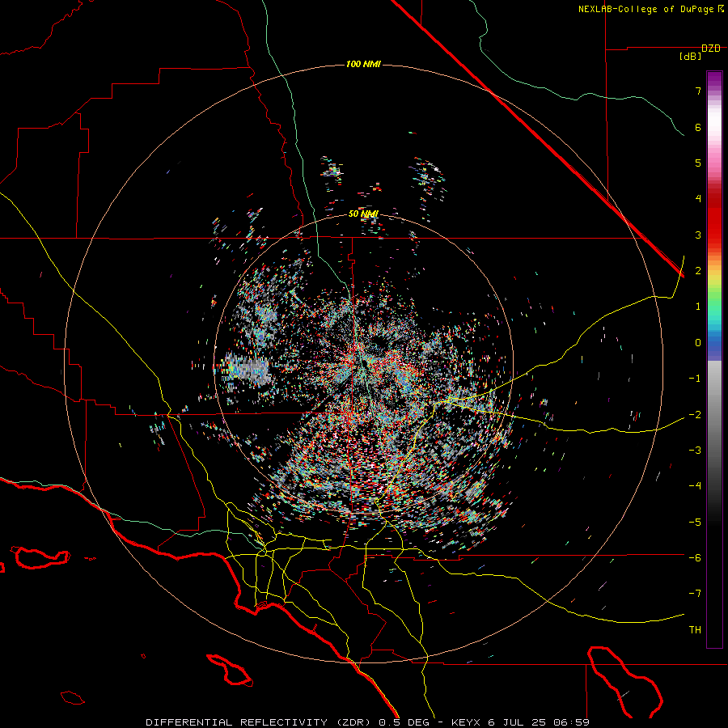Image resolution: width=728 pixels, height=728 pixels.
Task: Click the 1 value on color scale
Action: [698, 307]
